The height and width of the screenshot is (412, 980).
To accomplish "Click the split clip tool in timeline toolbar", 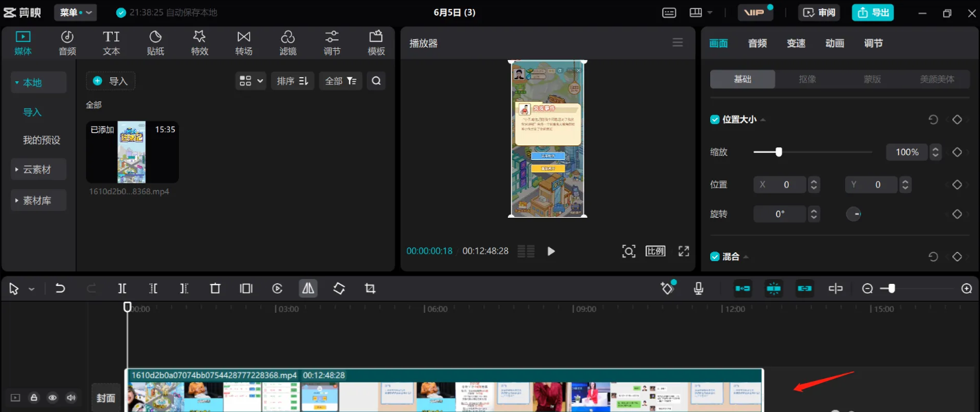I will click(x=122, y=289).
